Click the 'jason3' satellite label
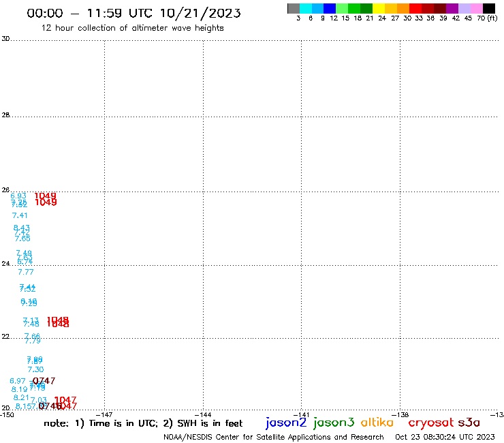Viewport: 504px width, 443px height. click(334, 423)
